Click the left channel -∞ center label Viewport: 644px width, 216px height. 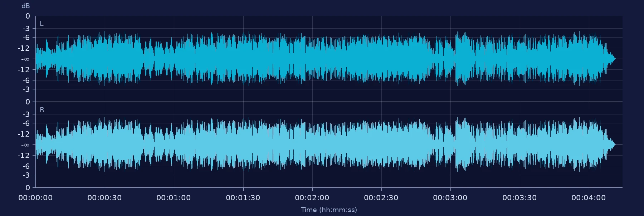point(25,59)
